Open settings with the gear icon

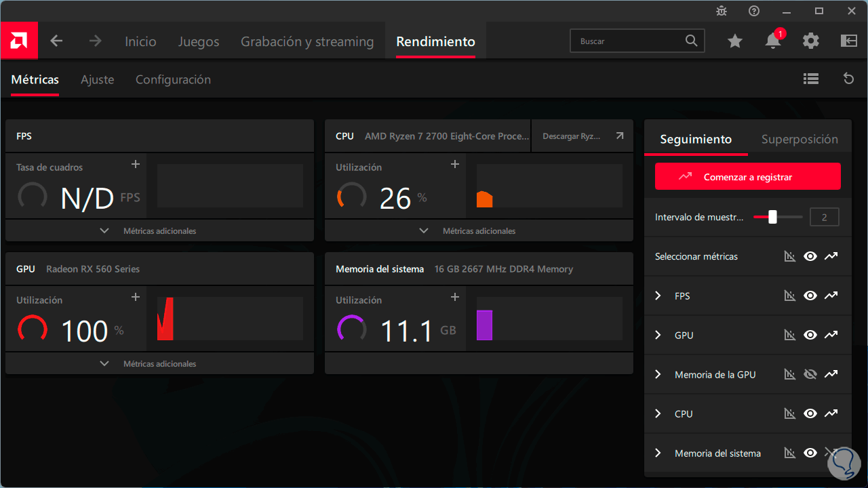click(811, 41)
